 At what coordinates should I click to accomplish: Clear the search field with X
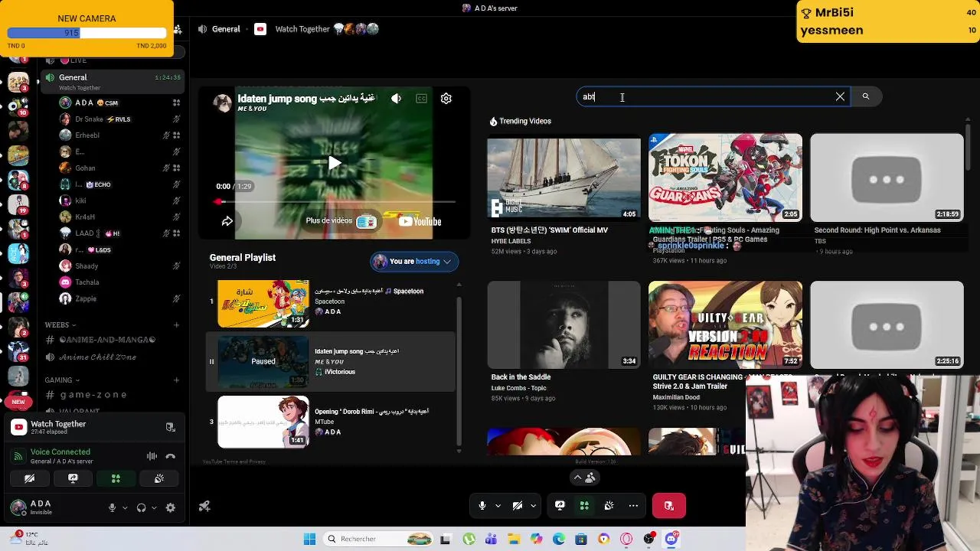tap(840, 96)
